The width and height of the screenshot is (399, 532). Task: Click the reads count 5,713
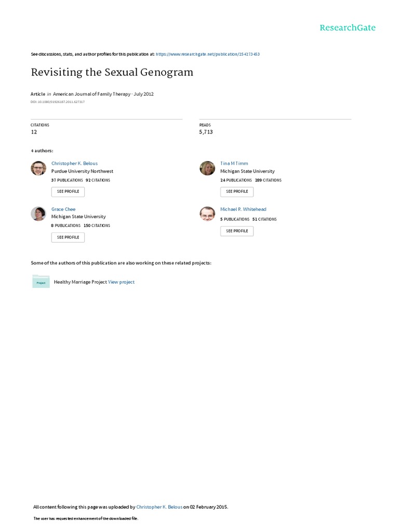206,132
